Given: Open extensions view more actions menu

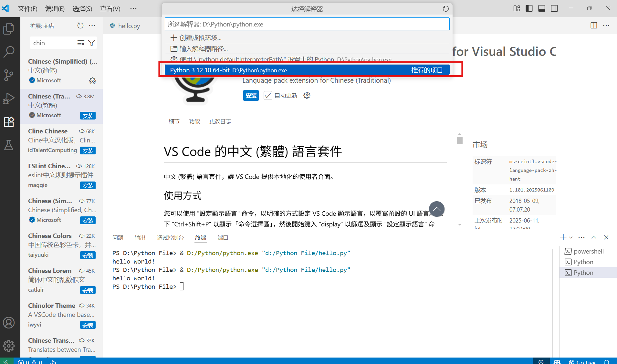Looking at the screenshot, I should pos(92,26).
